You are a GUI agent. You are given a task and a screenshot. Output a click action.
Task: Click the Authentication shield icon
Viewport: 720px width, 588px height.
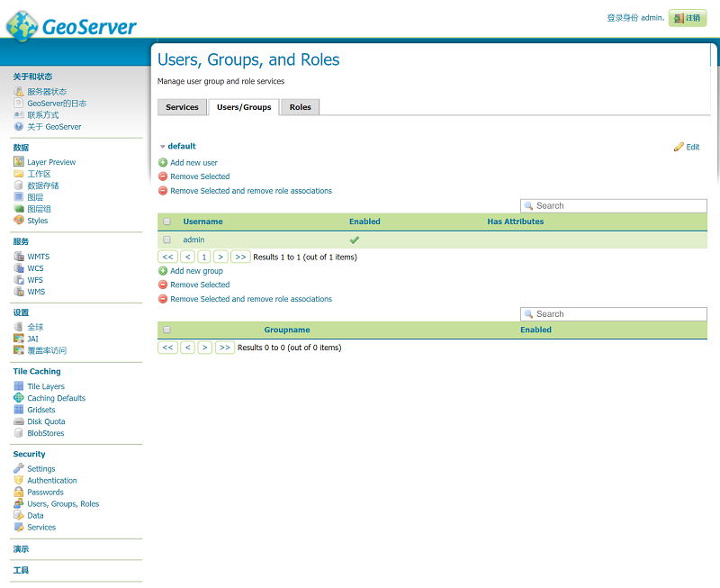tap(19, 481)
